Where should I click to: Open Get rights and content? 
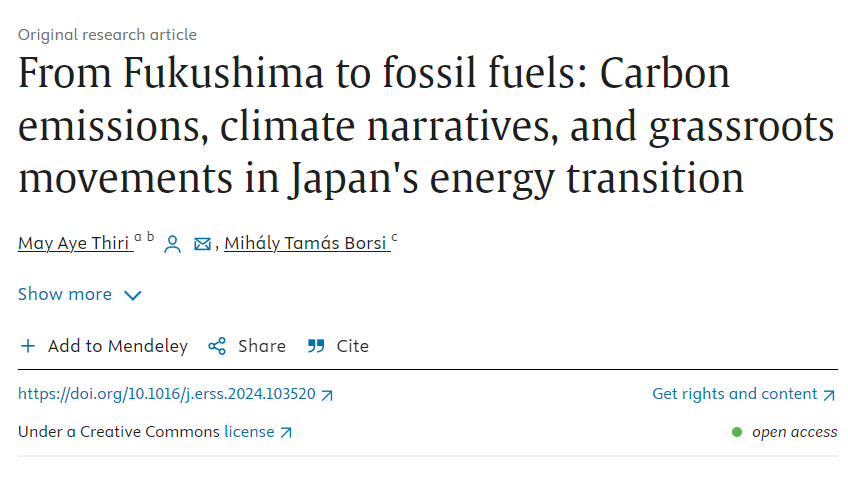coord(734,394)
